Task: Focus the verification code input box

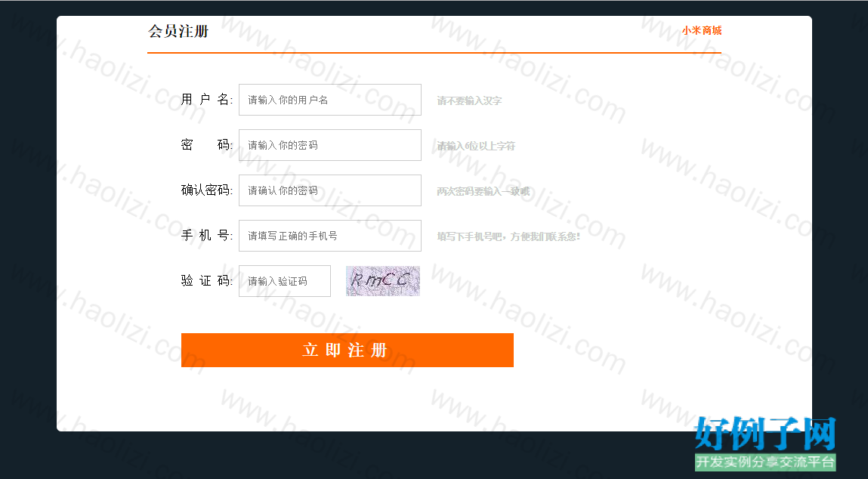Action: pos(285,281)
